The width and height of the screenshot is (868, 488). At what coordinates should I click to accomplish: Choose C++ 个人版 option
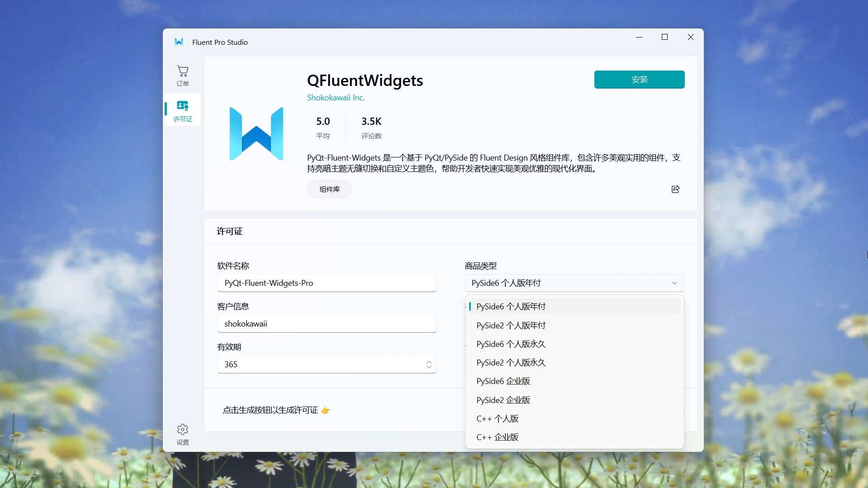click(x=574, y=418)
